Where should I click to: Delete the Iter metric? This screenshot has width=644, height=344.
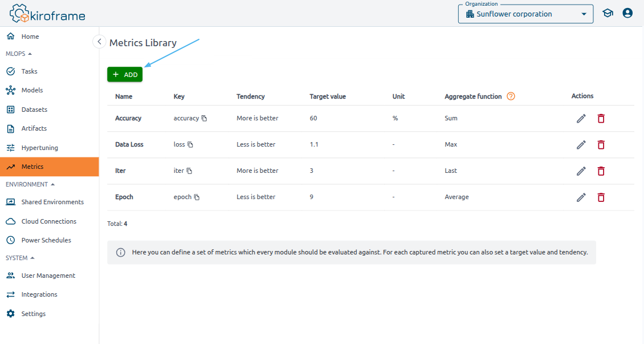(x=601, y=171)
